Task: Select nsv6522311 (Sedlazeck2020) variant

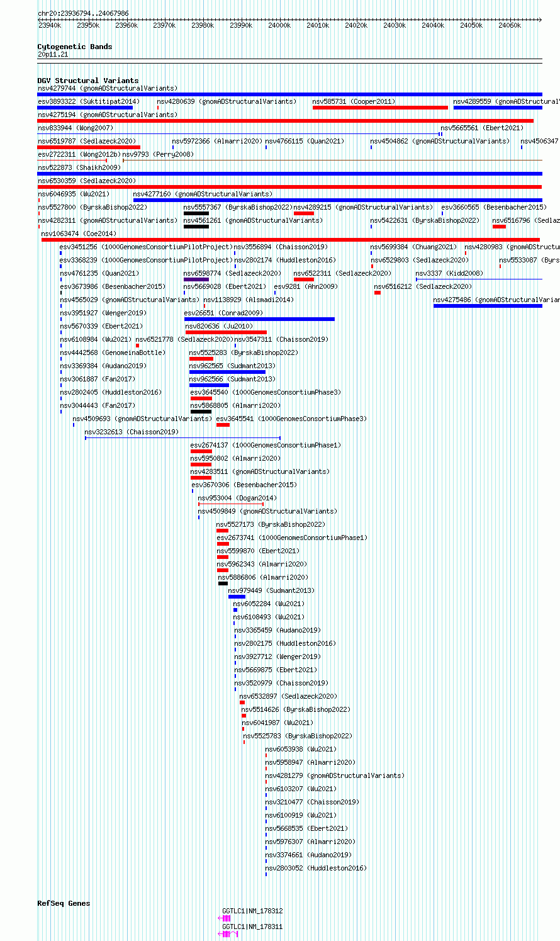Action: 342,273
